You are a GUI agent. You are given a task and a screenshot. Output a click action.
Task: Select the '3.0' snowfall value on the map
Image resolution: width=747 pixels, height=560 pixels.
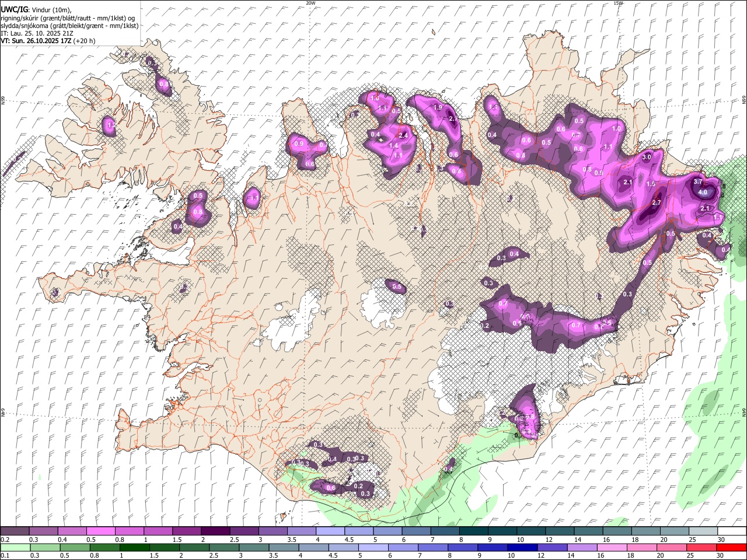[647, 157]
